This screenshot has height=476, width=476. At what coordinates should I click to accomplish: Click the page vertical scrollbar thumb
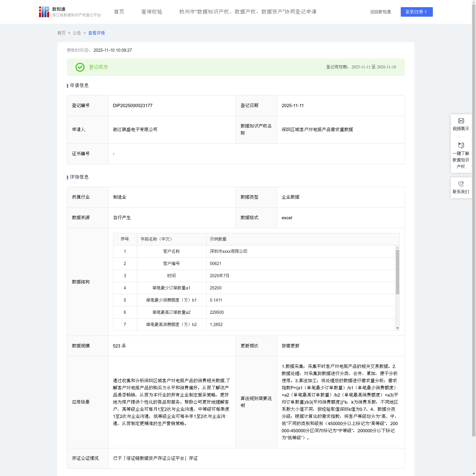point(474,220)
